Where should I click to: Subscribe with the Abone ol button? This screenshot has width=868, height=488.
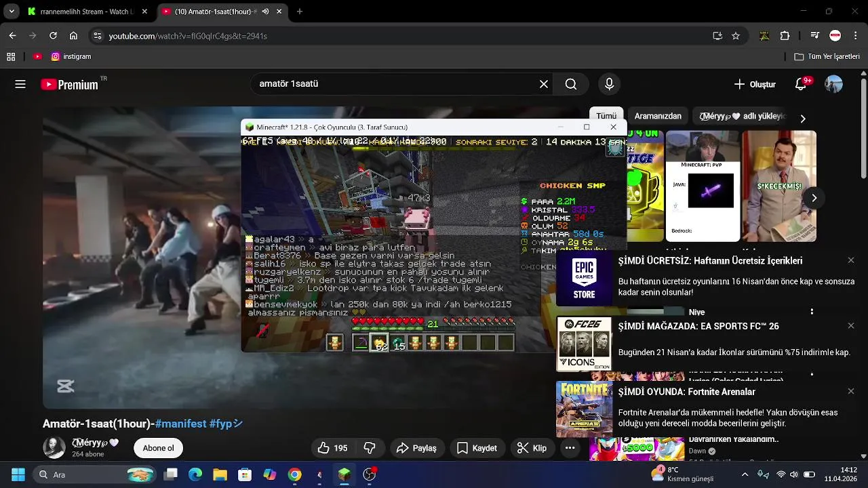click(x=158, y=448)
